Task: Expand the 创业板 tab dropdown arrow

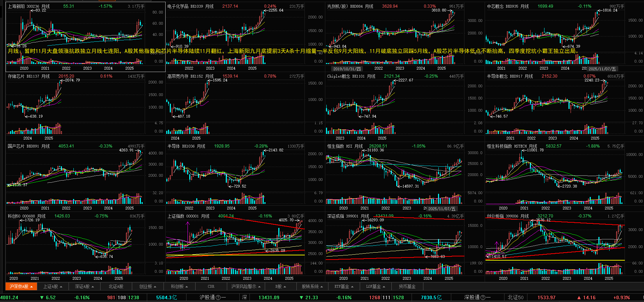Action: click(155, 287)
